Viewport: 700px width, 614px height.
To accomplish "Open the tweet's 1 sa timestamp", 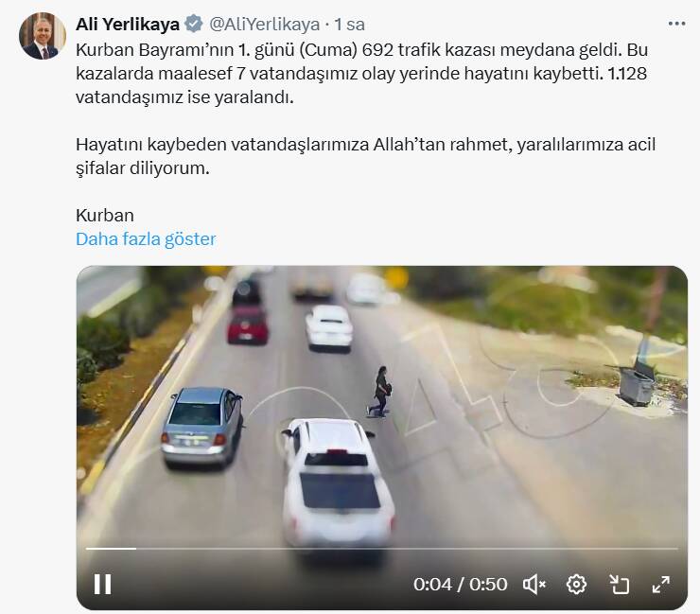I will tap(350, 24).
